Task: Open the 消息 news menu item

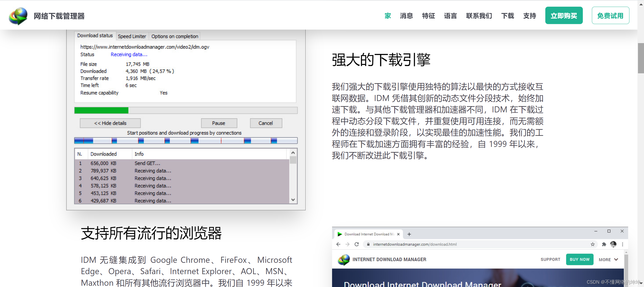Action: click(406, 16)
